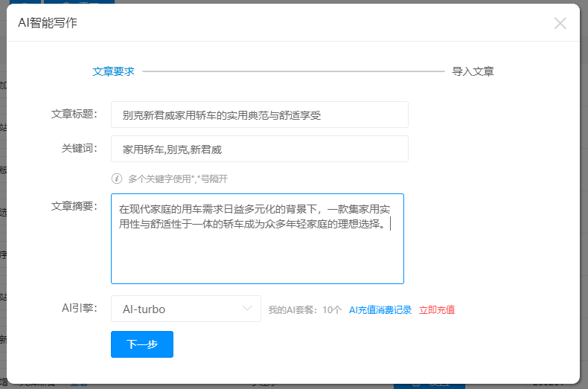
Task: Open the AI引擎 dropdown showing AI-turbo
Action: [186, 309]
